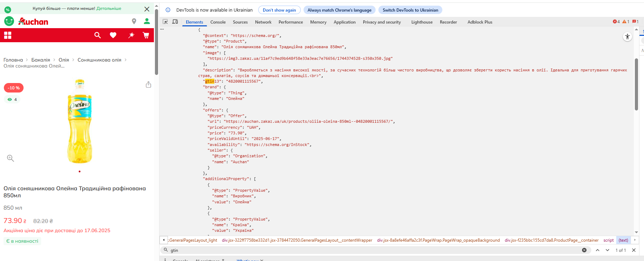Go to Головна breadcrumb
This screenshot has width=644, height=261.
pos(13,60)
